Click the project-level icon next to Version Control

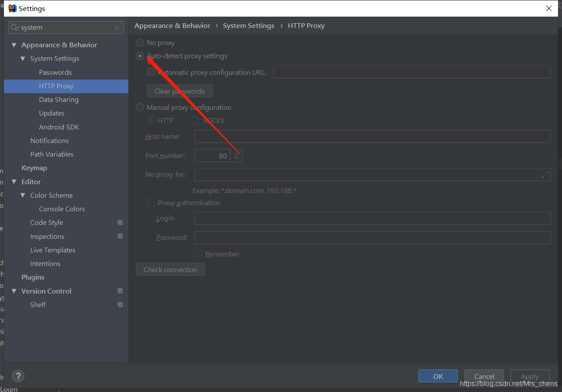pos(120,291)
